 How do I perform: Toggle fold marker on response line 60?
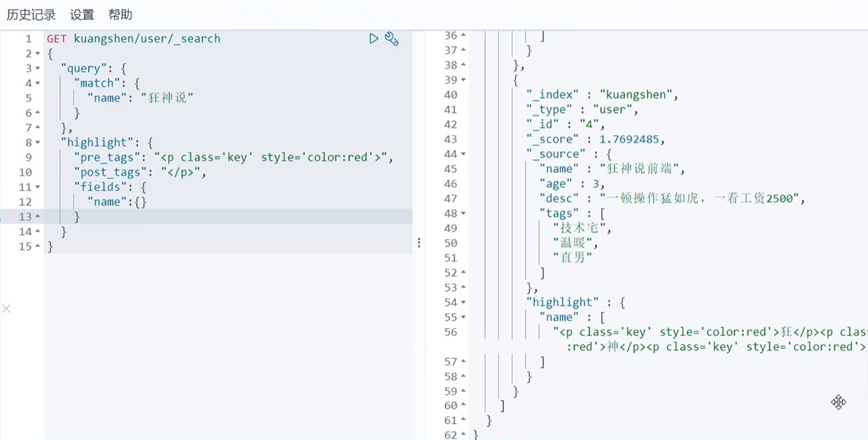pyautogui.click(x=463, y=406)
